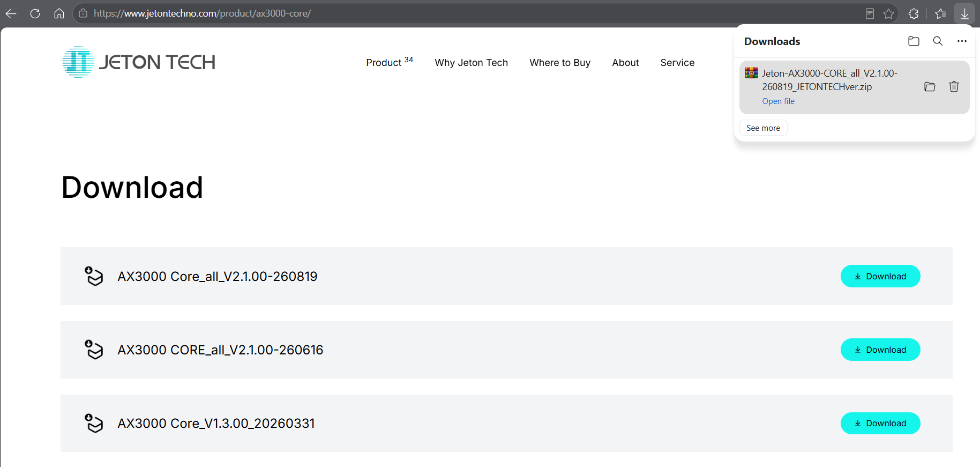The height and width of the screenshot is (467, 980).
Task: Click Open file link for downloaded zip
Action: (778, 101)
